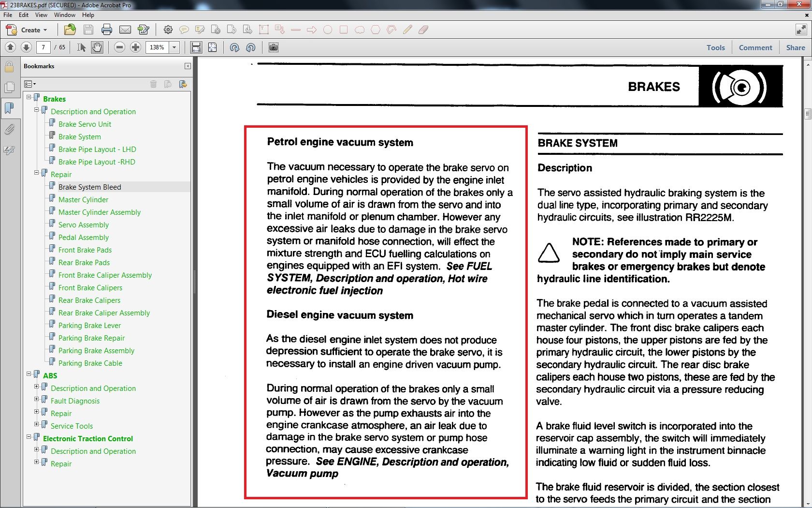The height and width of the screenshot is (508, 812).
Task: Open the View menu
Action: (41, 15)
